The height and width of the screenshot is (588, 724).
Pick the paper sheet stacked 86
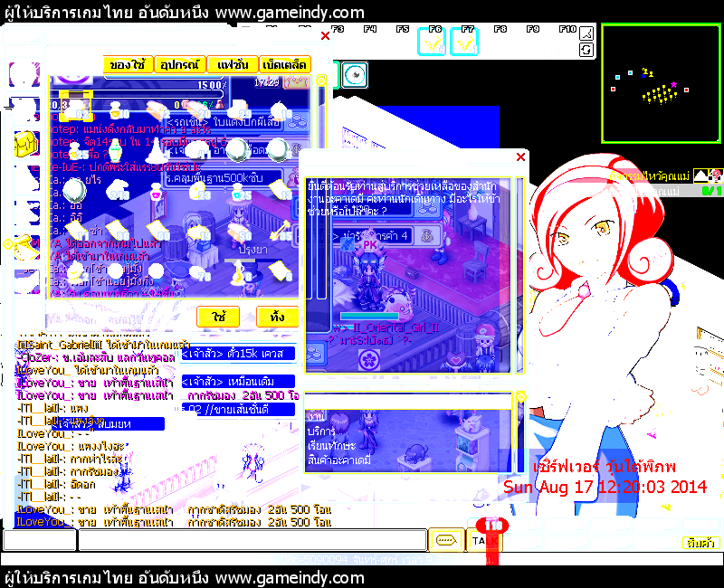click(118, 231)
